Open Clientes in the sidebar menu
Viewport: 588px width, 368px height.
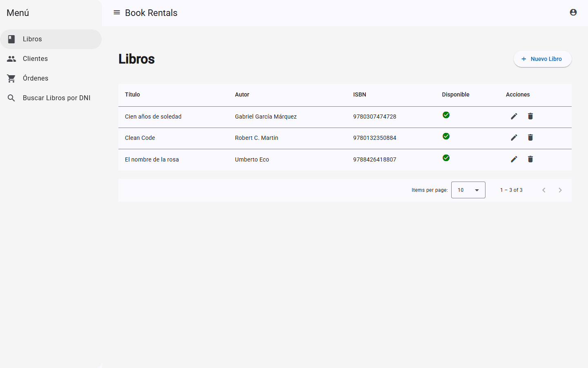click(x=51, y=59)
